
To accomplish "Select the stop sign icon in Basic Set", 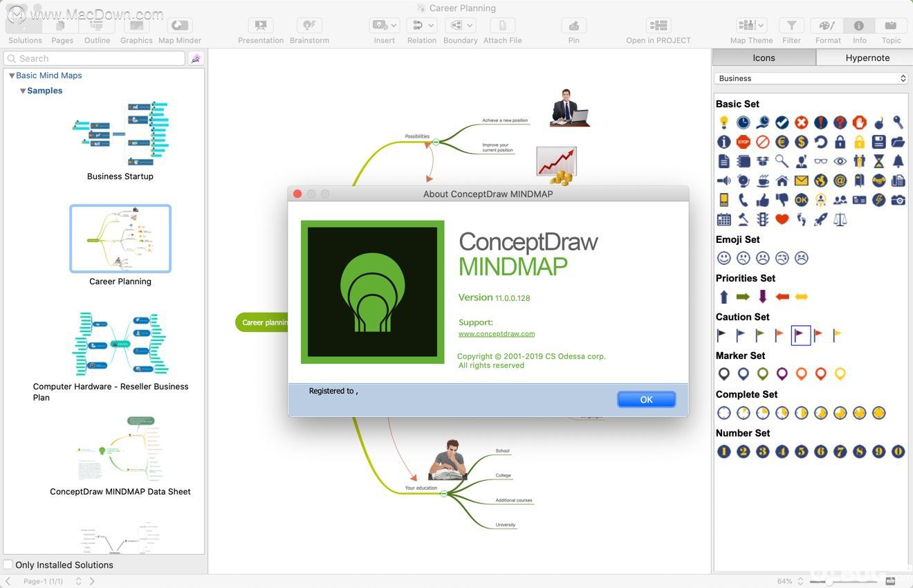I will coord(744,142).
